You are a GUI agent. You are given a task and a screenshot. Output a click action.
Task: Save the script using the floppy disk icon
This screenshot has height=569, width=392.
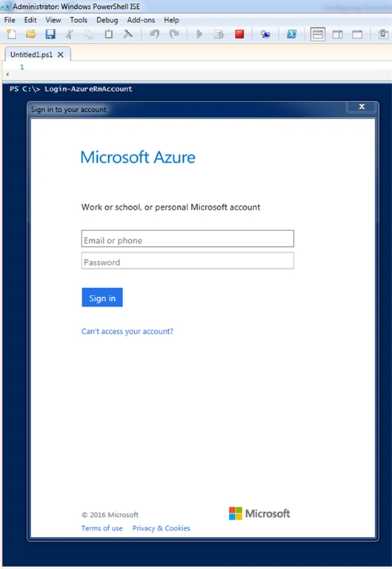point(50,35)
